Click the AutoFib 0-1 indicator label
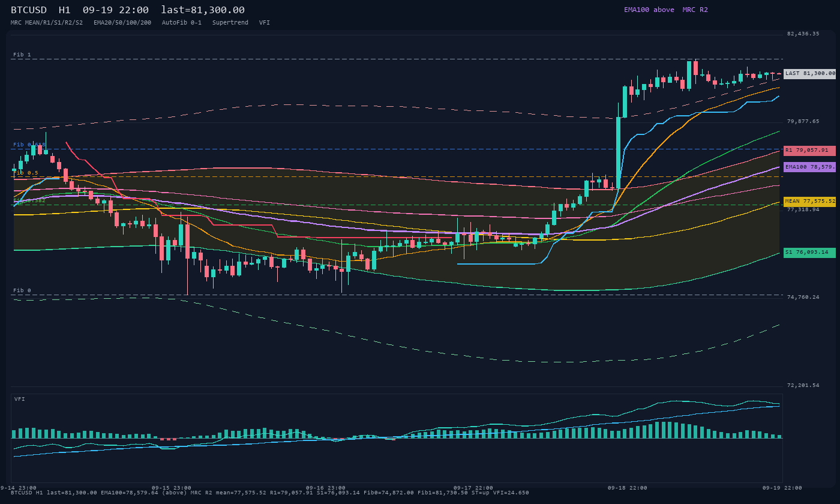This screenshot has width=840, height=504. (182, 23)
